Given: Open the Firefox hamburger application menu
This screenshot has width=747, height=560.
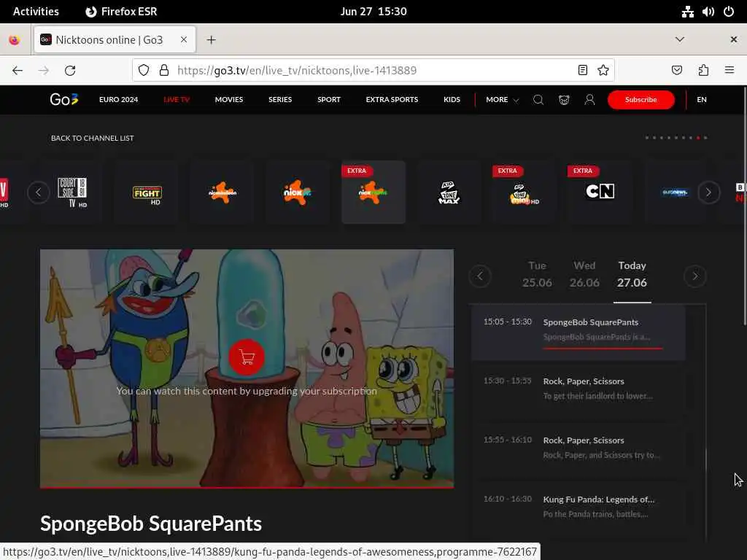Looking at the screenshot, I should coord(729,71).
